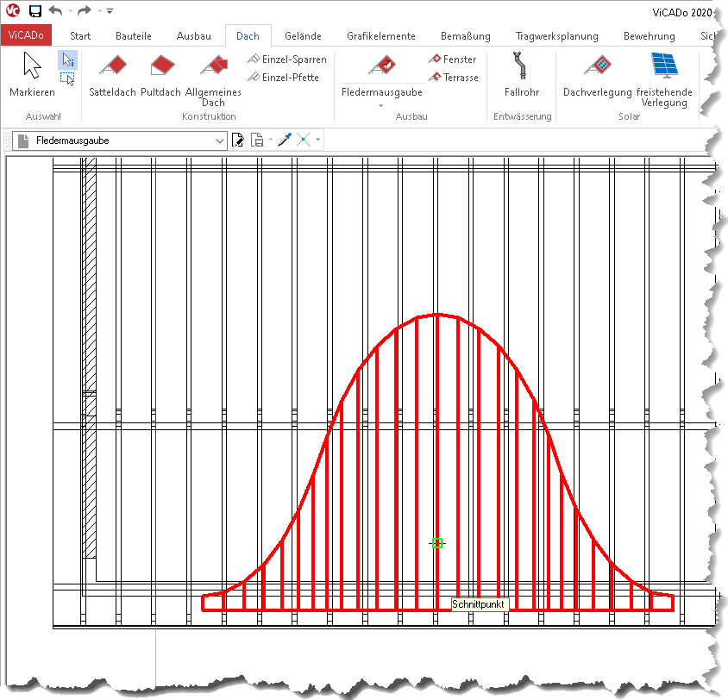This screenshot has width=728, height=700.
Task: Open the ViCADo file menu
Action: click(26, 35)
